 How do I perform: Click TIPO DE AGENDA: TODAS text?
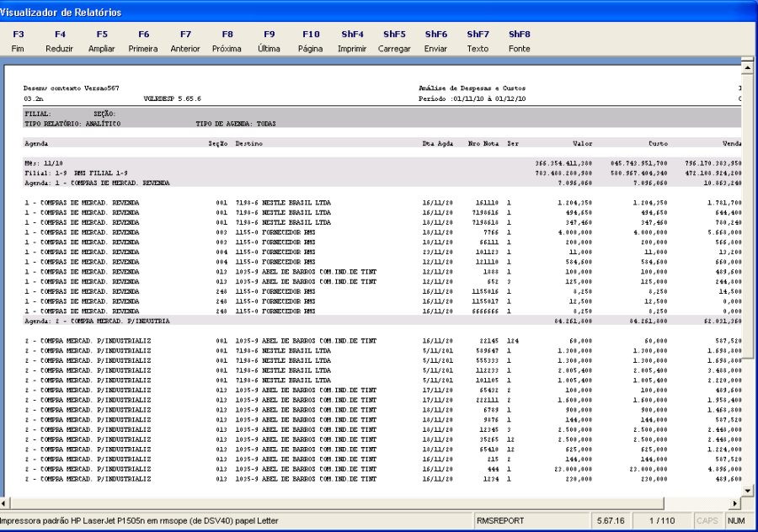pyautogui.click(x=236, y=125)
